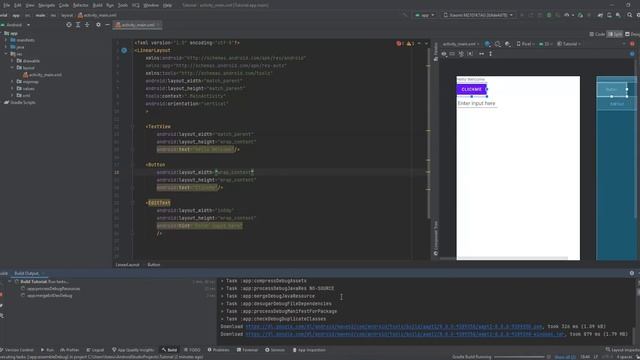
Task: Open the Terminal tool window
Action: pyautogui.click(x=247, y=350)
